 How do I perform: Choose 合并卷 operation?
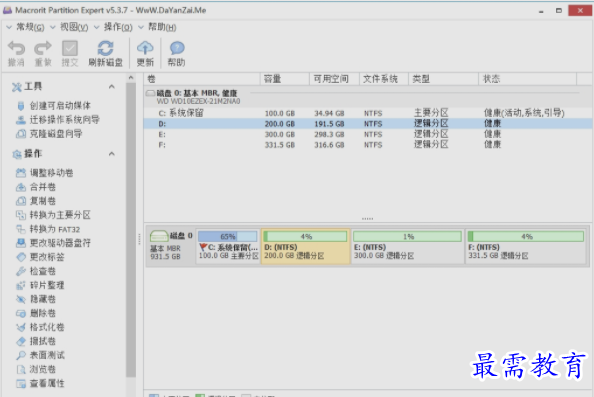[36, 187]
